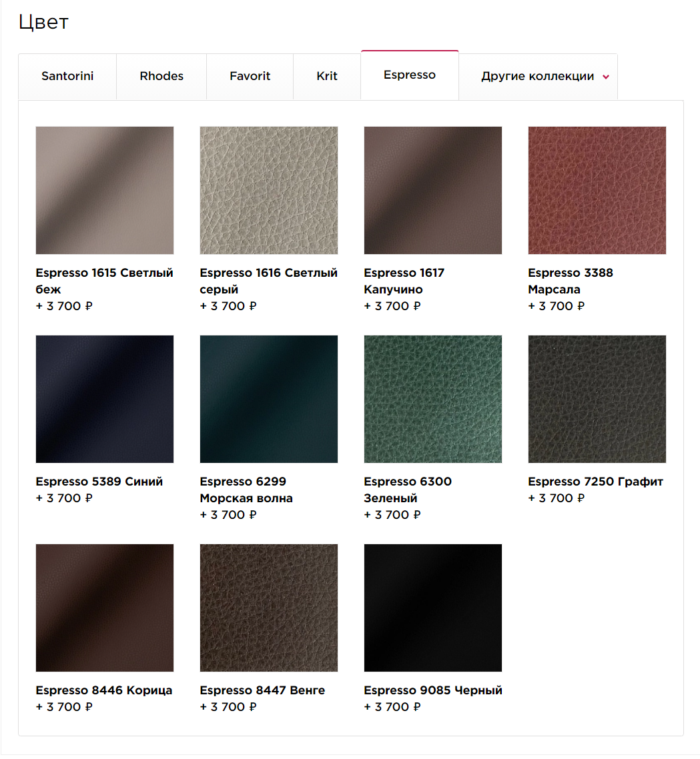Select the Espresso 5389 Синий swatch

click(105, 399)
